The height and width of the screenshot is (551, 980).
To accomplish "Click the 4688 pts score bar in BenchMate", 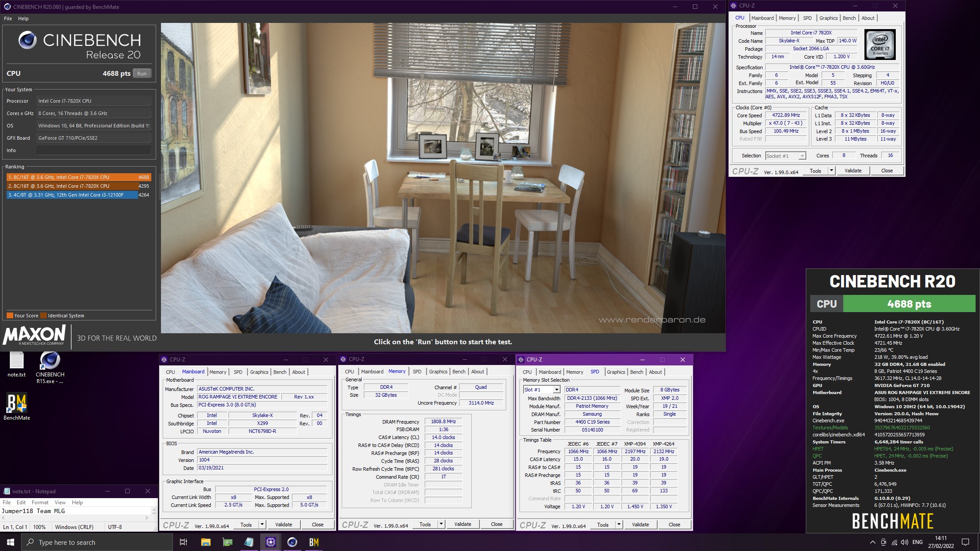I will pos(909,304).
